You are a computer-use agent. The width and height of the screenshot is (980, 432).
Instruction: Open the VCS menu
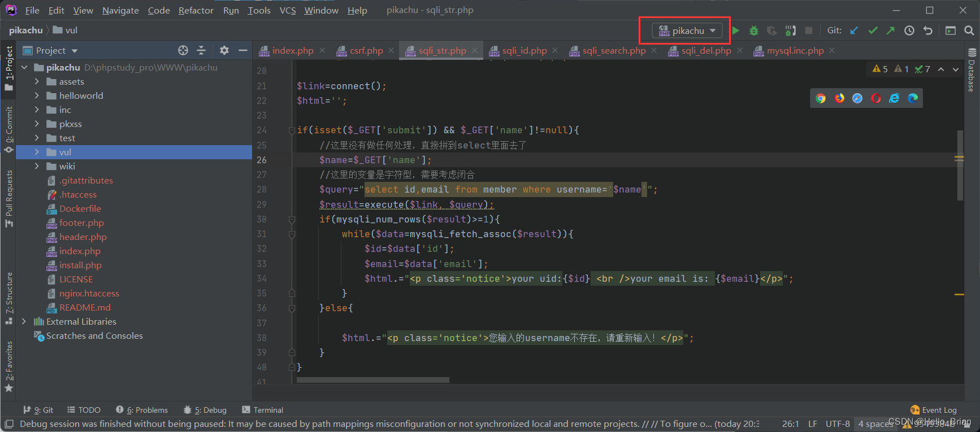tap(288, 10)
